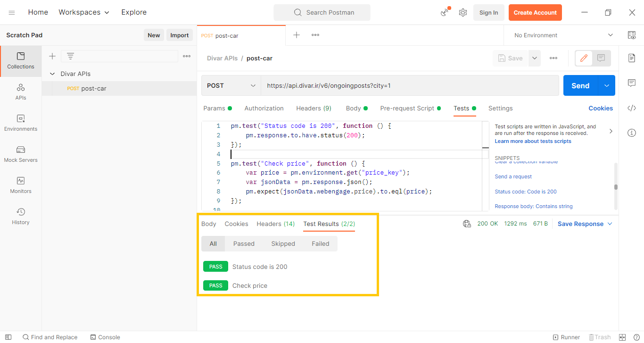Filter test results by Passed
Screen dimensions: 644x343
[x=244, y=243]
